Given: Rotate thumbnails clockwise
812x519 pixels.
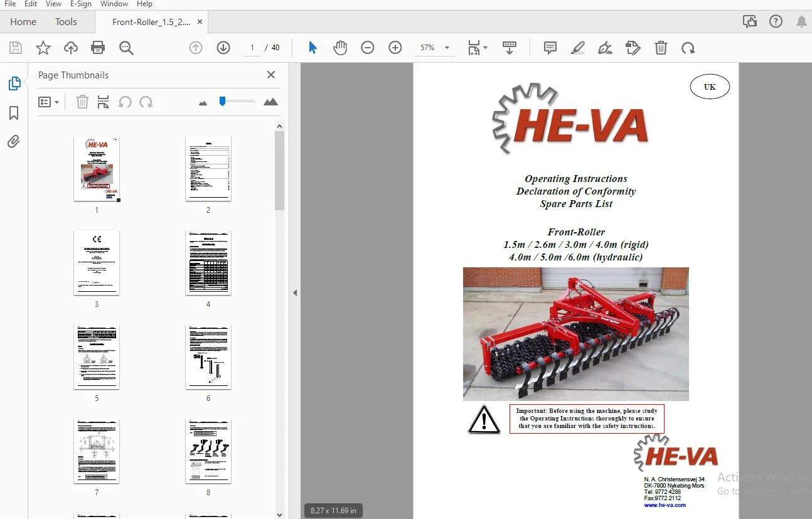Looking at the screenshot, I should tap(146, 102).
